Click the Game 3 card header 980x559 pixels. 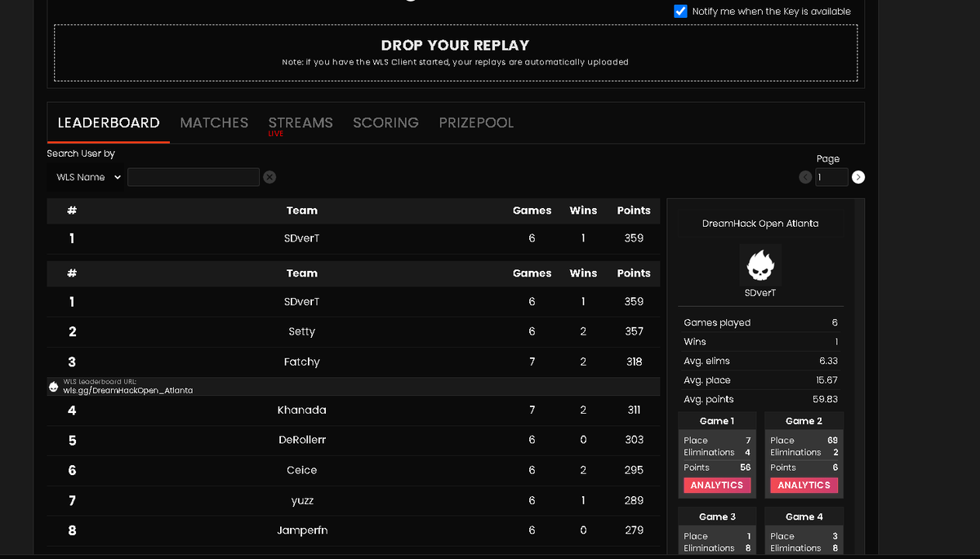[x=717, y=517]
